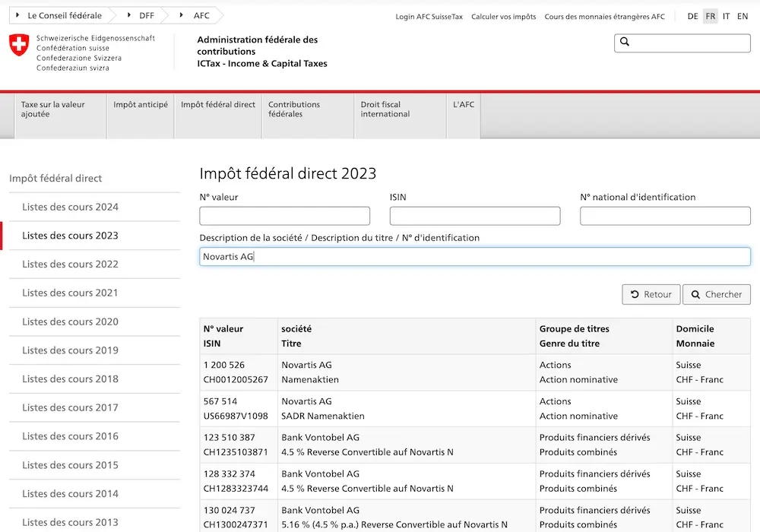
Task: Expand the AFC breadcrumb dropdown
Action: (x=182, y=15)
